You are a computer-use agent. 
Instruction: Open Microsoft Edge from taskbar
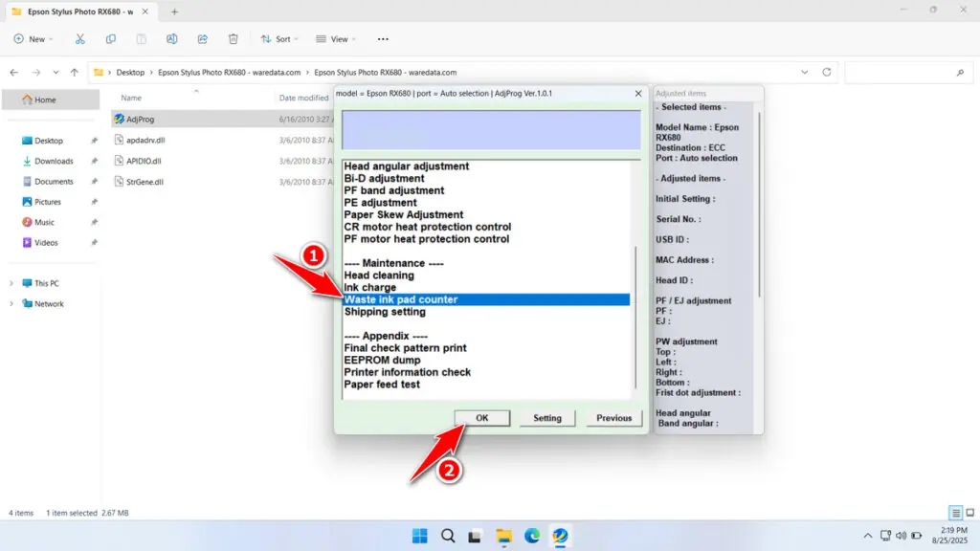click(531, 536)
